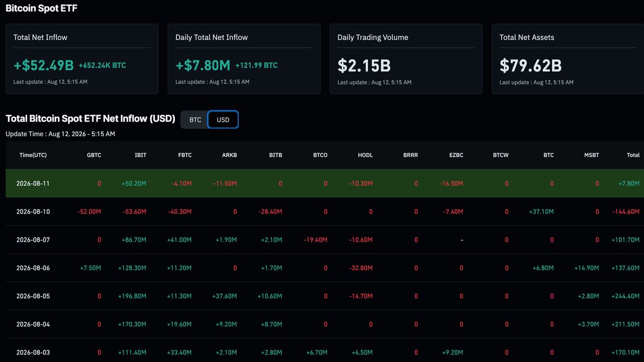
Task: Open the Total Net Assets card
Action: (568, 59)
